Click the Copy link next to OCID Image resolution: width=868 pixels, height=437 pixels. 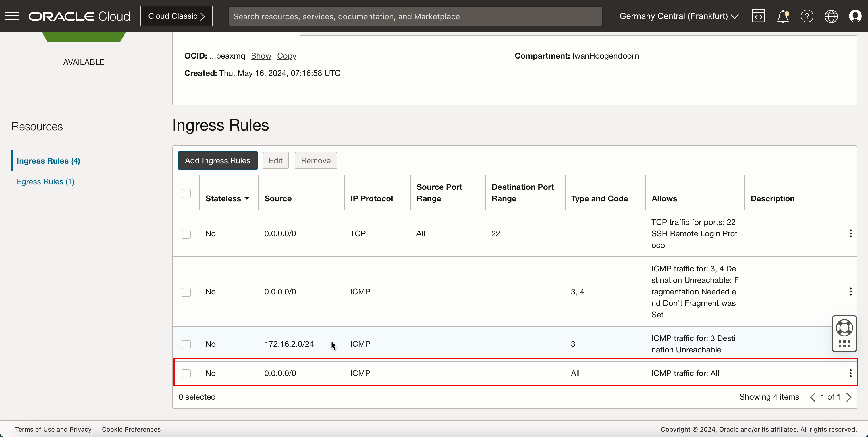click(287, 56)
